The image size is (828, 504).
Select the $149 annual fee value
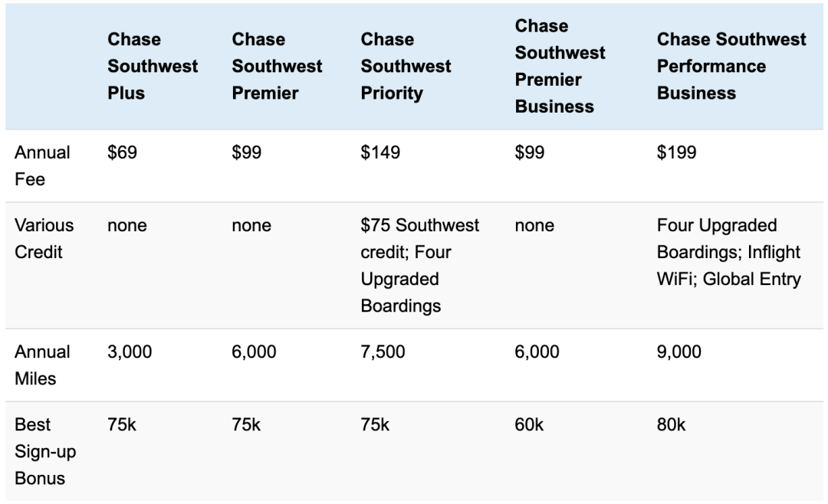[380, 152]
